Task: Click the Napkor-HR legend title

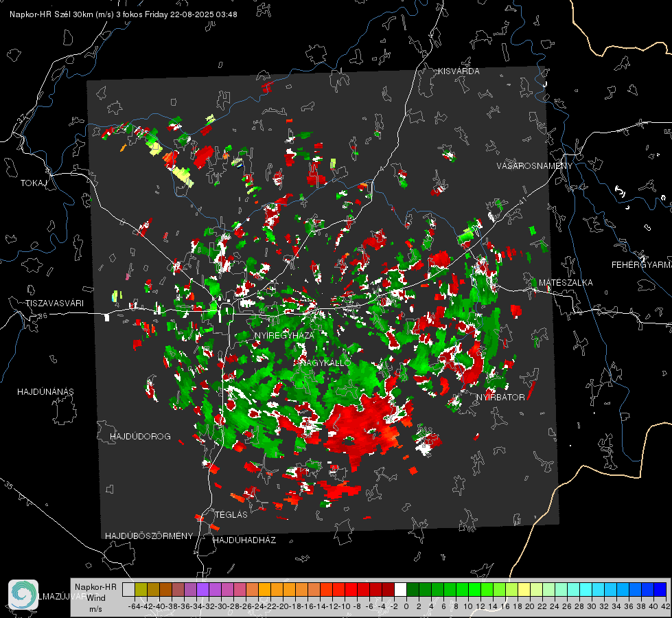Action: 95,587
